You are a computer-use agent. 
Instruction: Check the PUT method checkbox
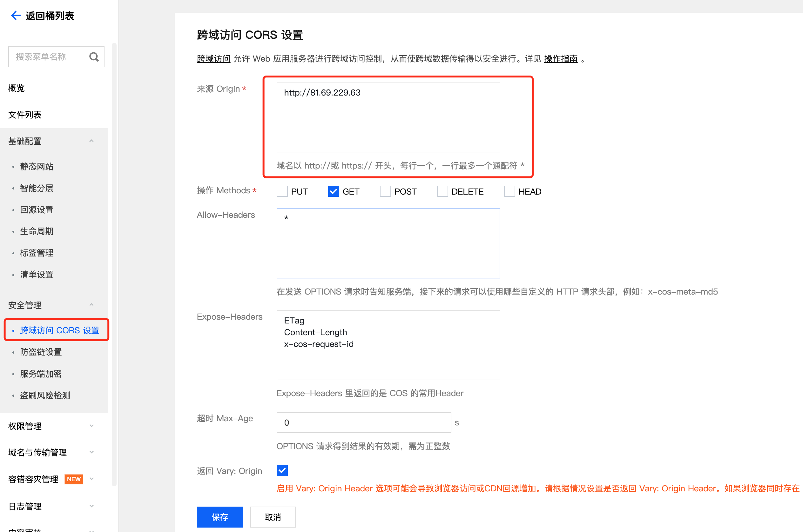[x=282, y=191]
